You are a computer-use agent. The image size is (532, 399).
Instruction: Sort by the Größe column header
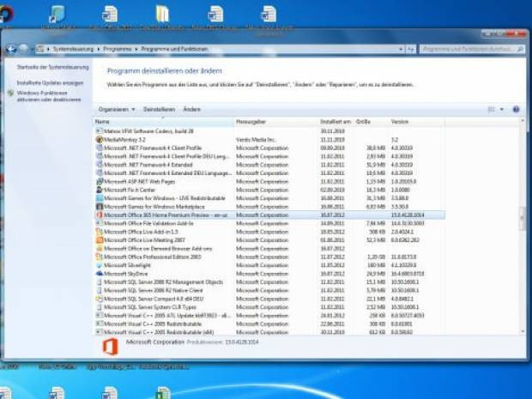coord(371,122)
